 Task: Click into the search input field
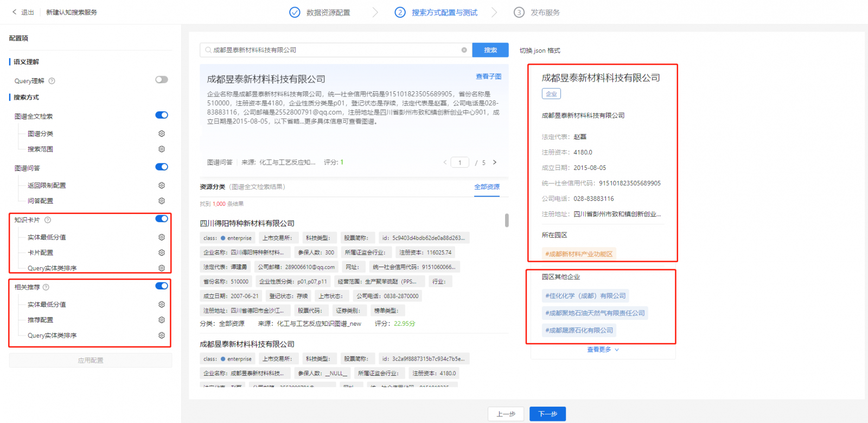tap(335, 50)
